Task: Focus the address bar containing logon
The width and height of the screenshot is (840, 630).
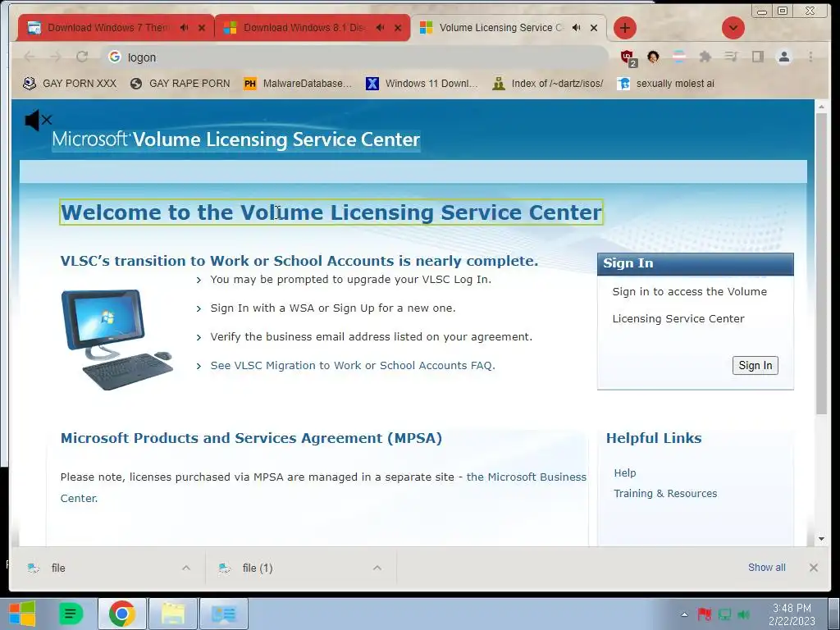Action: pos(354,57)
